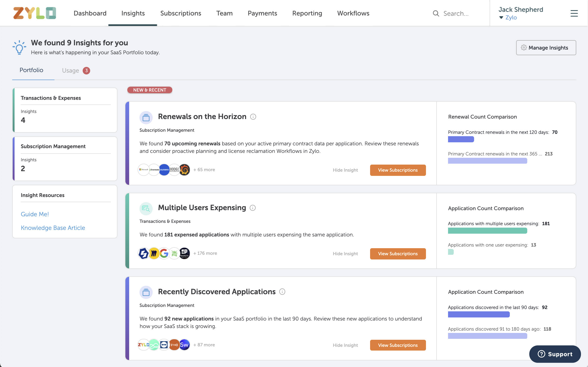588x367 pixels.
Task: Click the Grafana icon under the renewals insight
Action: 184,170
